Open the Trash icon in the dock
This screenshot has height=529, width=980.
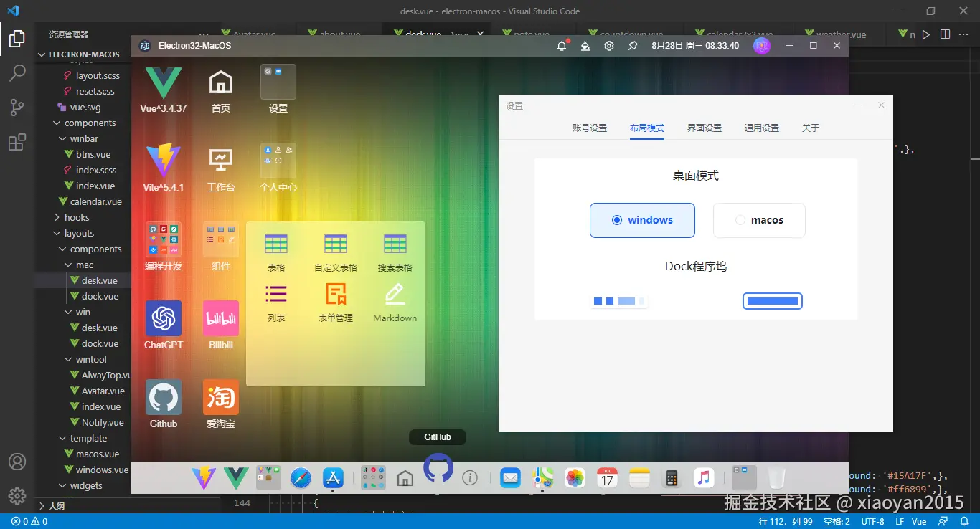[x=776, y=477]
